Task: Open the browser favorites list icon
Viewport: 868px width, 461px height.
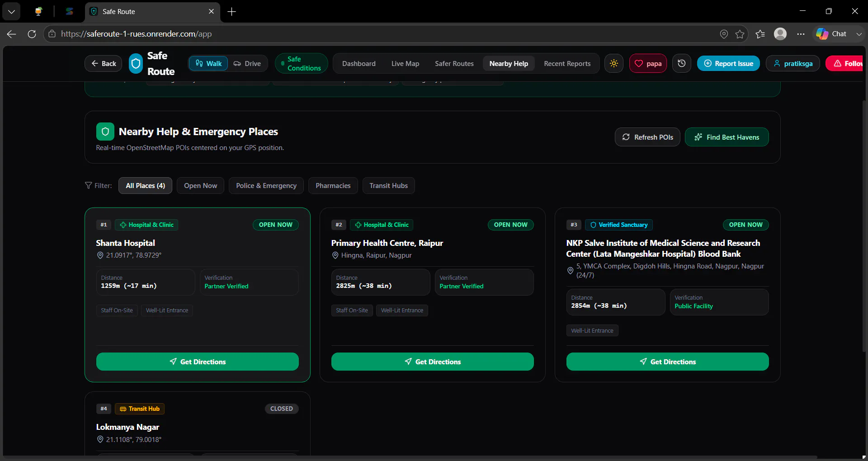Action: 760,34
